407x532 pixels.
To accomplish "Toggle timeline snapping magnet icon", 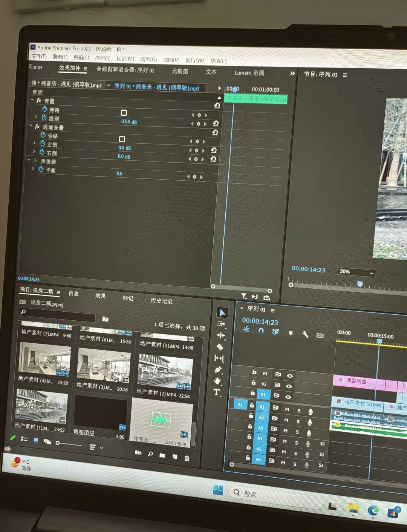I will pos(261,331).
